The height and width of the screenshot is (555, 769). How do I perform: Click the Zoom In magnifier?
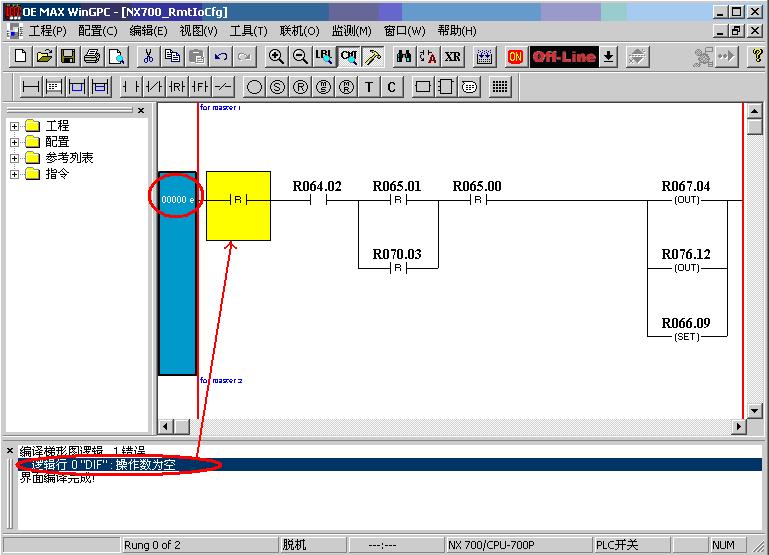pos(276,56)
